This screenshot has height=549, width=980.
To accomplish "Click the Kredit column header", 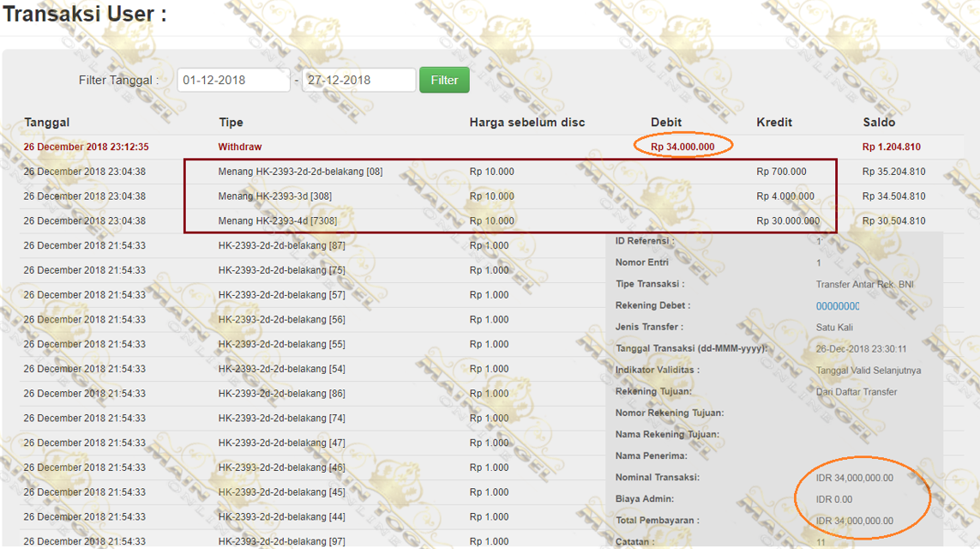I will click(x=774, y=123).
